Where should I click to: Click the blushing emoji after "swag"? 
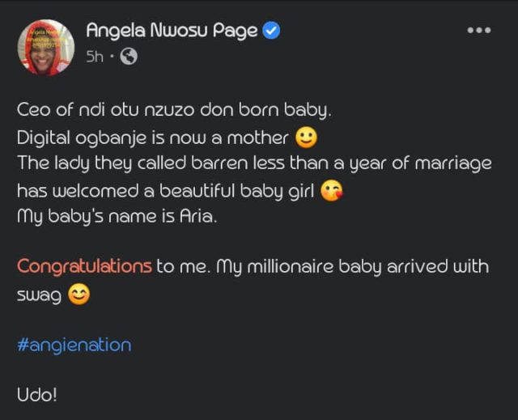coord(79,295)
